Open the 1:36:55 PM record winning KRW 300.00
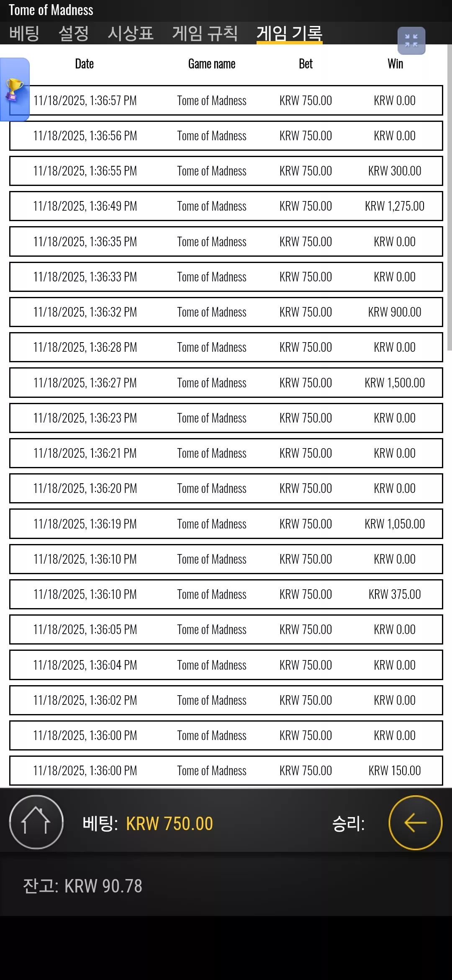The width and height of the screenshot is (452, 980). [x=226, y=171]
